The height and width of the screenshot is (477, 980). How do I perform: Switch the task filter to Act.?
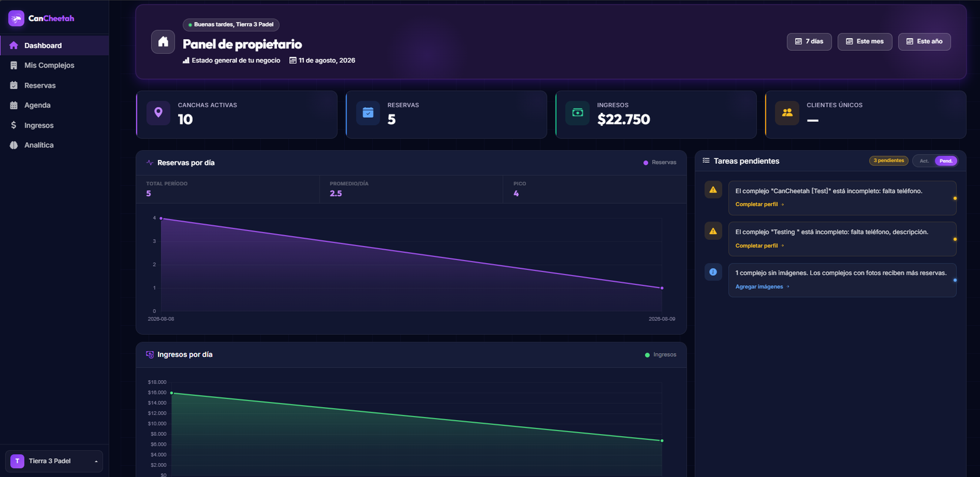click(x=924, y=161)
